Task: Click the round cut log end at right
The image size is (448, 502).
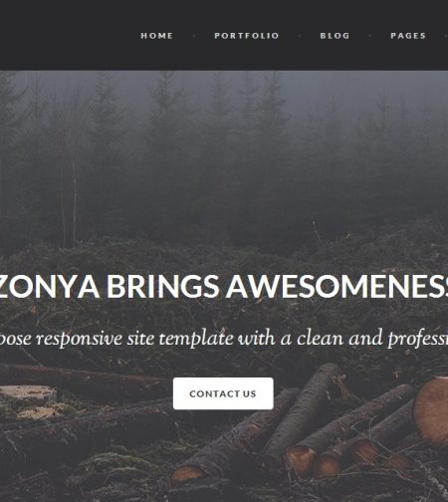Action: (x=432, y=411)
